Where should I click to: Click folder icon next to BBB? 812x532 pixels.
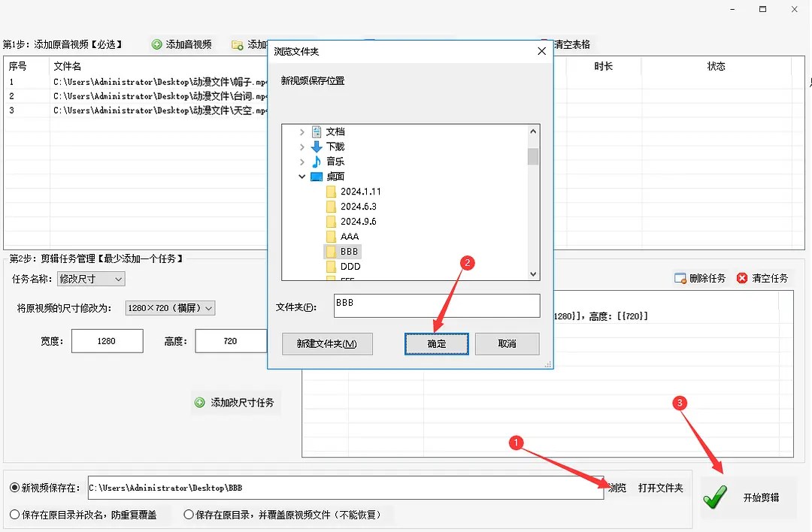click(331, 252)
